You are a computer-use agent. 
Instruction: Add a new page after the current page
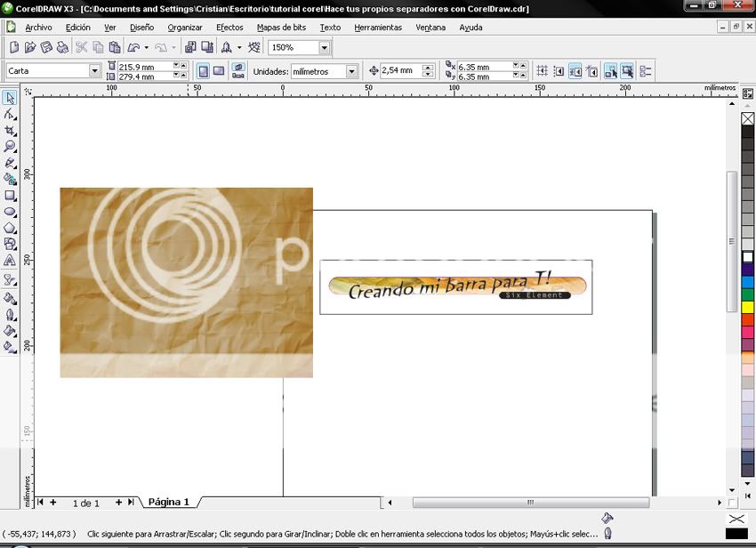118,502
